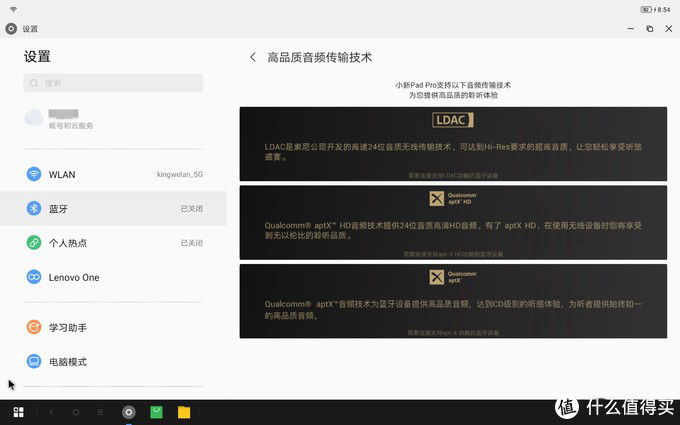Open the Settings app from the taskbar

click(128, 412)
